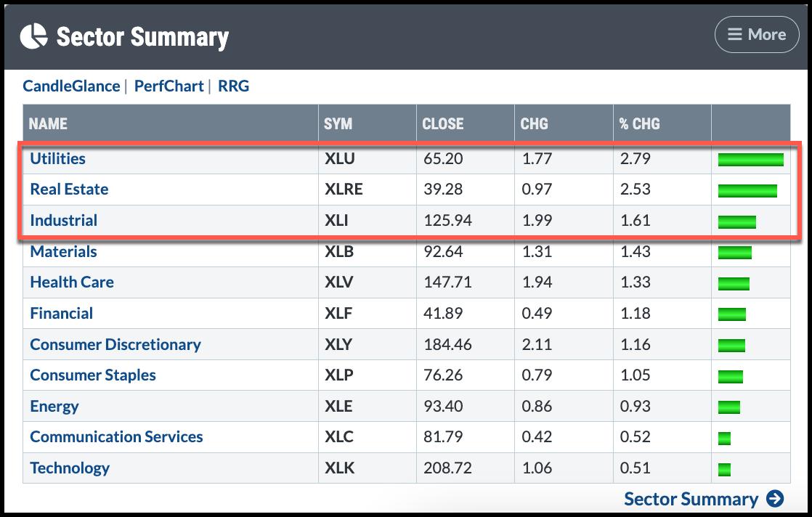Sort by the CLOSE column header
Image resolution: width=812 pixels, height=517 pixels.
(442, 123)
